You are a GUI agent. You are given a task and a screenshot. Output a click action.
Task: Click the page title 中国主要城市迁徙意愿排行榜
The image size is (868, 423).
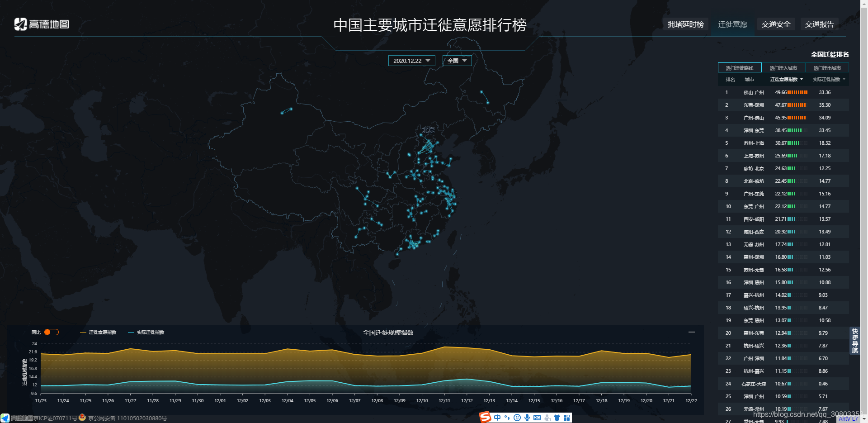pos(430,25)
